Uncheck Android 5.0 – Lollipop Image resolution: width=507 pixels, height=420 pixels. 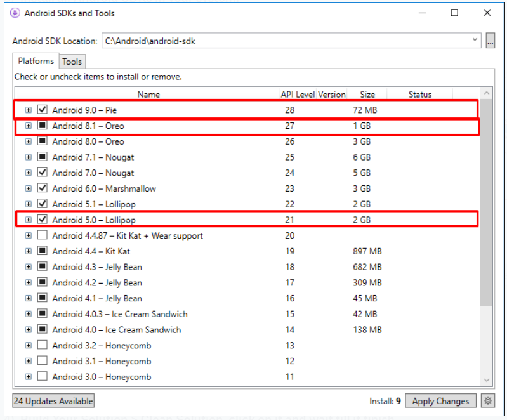[43, 220]
